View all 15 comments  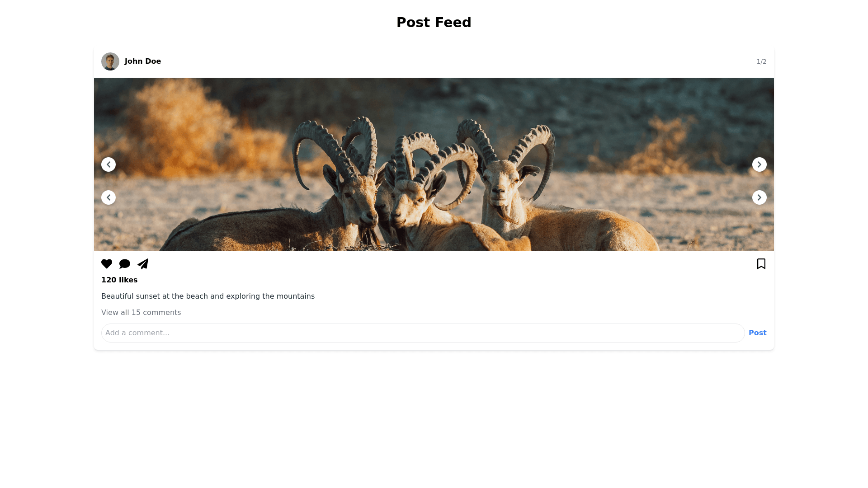point(141,313)
